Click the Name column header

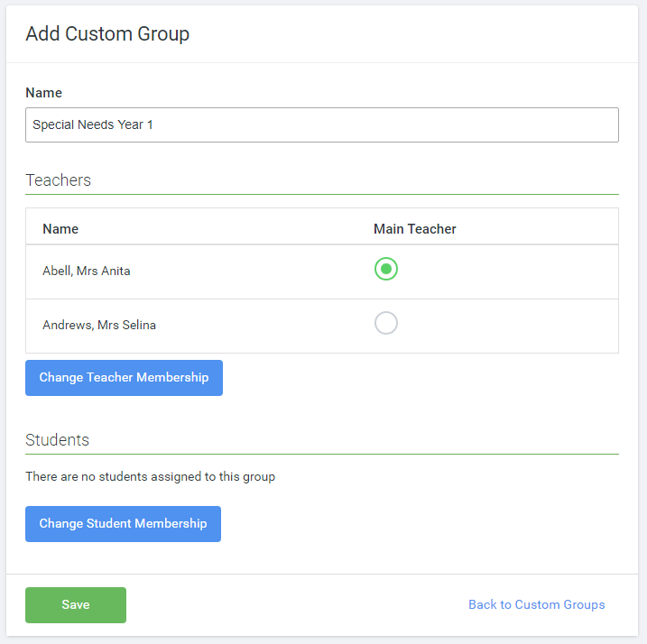click(60, 229)
